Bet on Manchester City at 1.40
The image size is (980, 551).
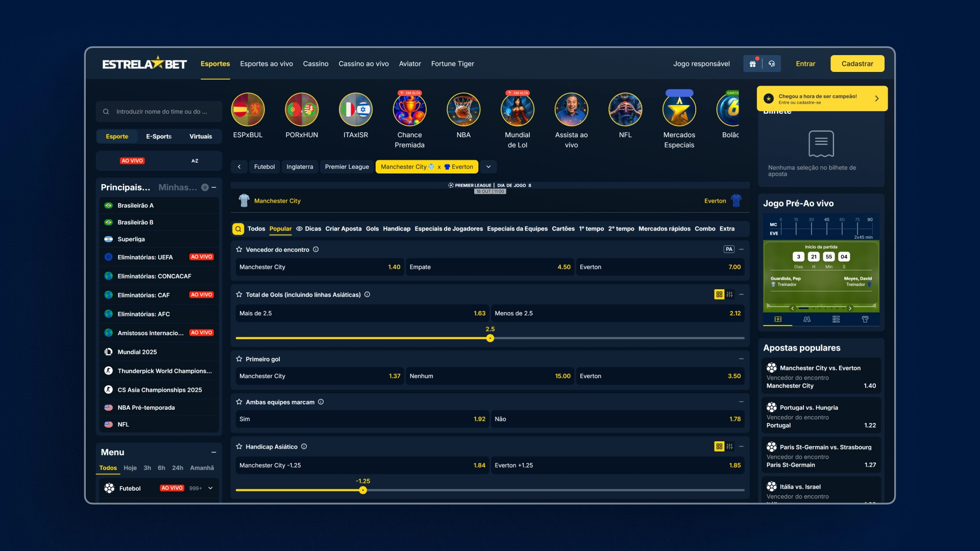pos(320,267)
